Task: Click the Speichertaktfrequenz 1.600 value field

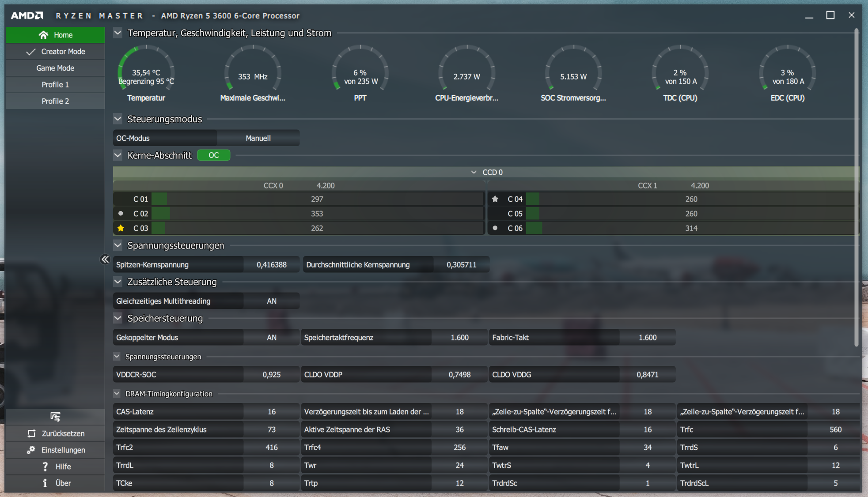Action: 459,338
